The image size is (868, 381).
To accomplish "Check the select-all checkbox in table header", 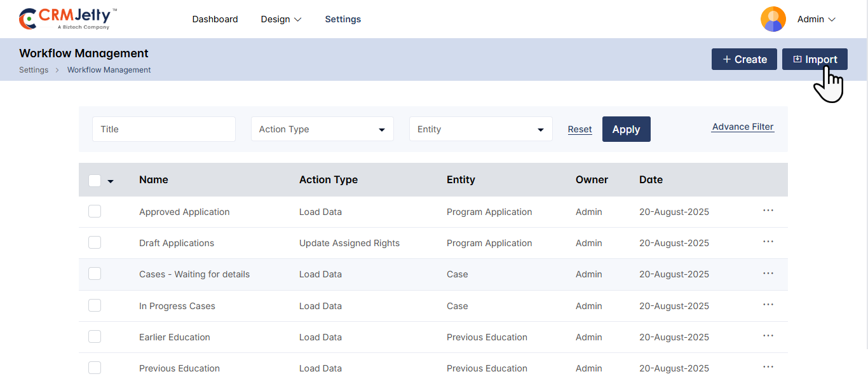I will 95,180.
